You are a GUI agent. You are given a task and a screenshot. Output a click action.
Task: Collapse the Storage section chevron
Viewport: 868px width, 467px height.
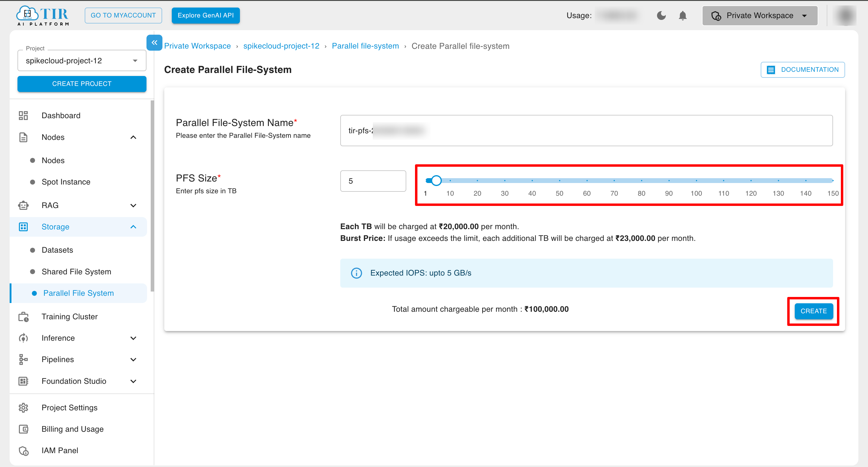(x=134, y=227)
